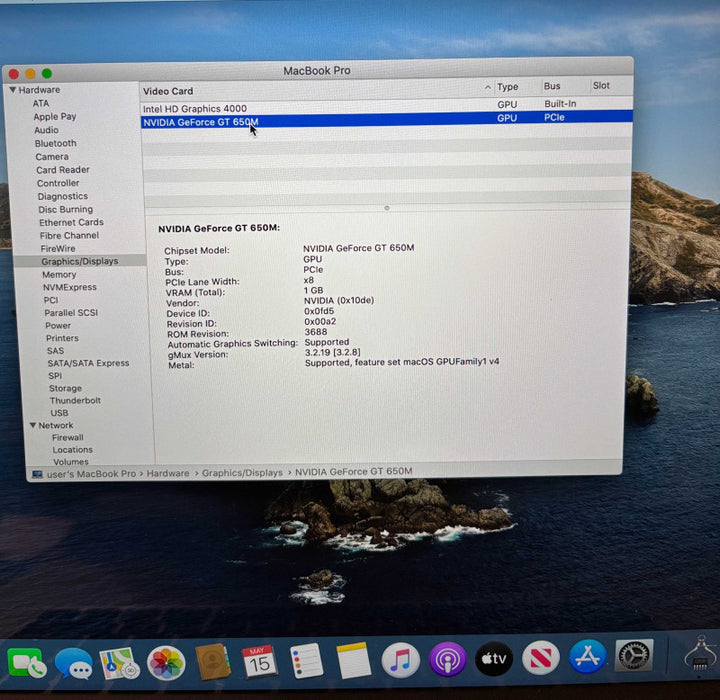Select Diagnostics in the sidebar

tap(62, 196)
